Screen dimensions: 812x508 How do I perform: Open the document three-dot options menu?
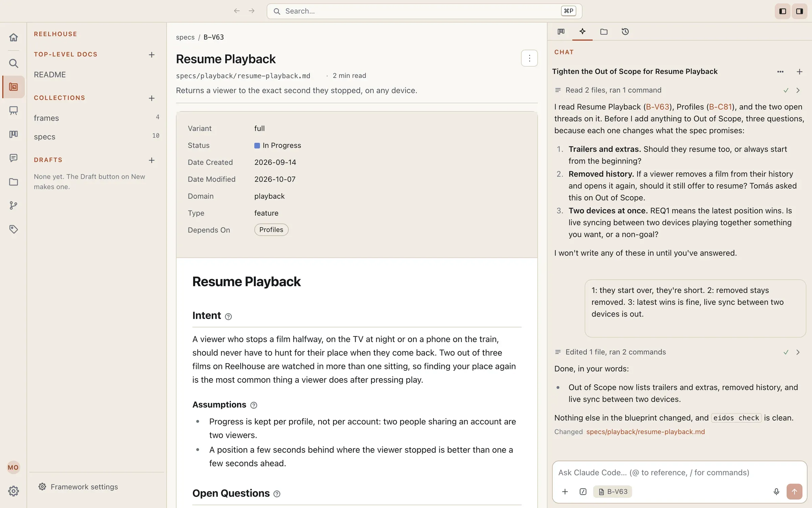(x=529, y=58)
